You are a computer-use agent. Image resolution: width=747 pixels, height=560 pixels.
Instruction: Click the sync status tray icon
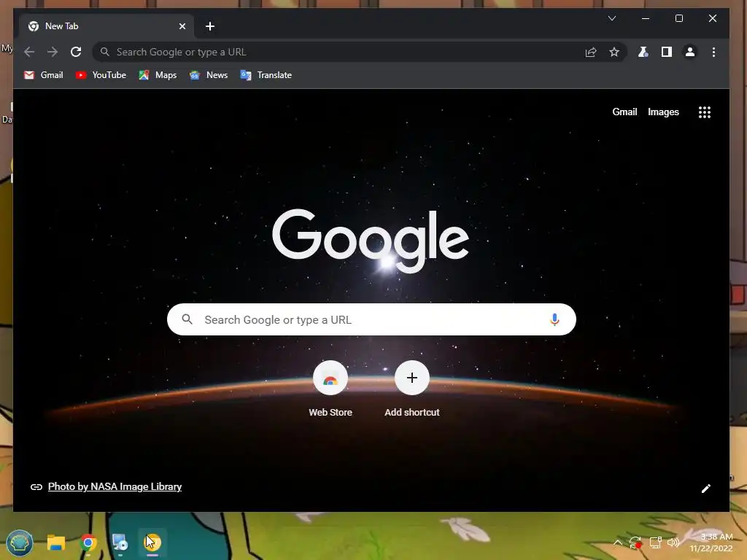635,542
